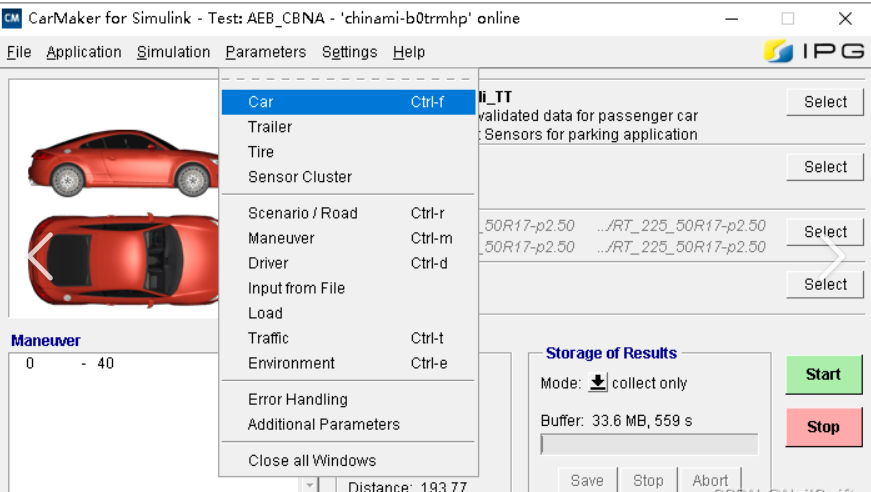Select Car from the Parameters menu

pyautogui.click(x=348, y=102)
